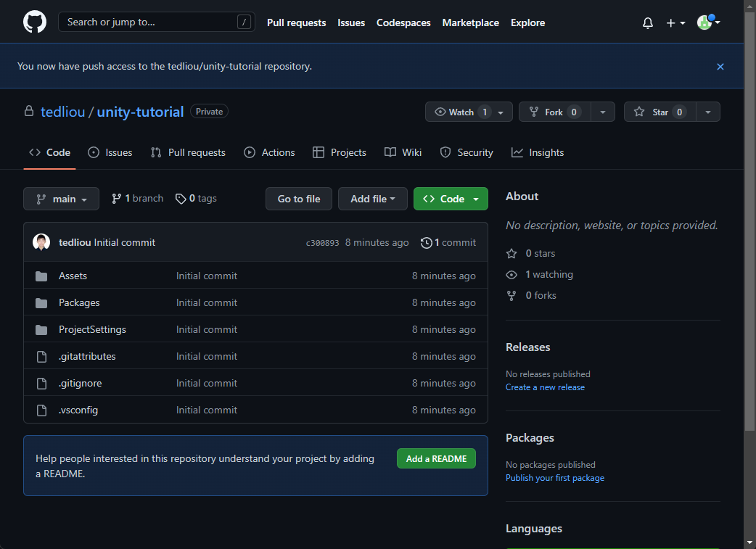This screenshot has width=756, height=549.
Task: Open the green Code clone dropdown
Action: point(451,199)
